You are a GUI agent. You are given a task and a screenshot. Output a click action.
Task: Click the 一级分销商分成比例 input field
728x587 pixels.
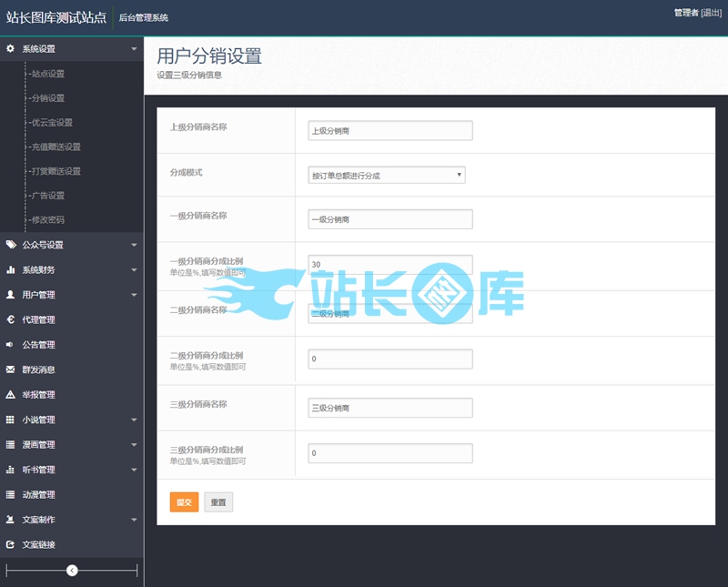click(390, 264)
